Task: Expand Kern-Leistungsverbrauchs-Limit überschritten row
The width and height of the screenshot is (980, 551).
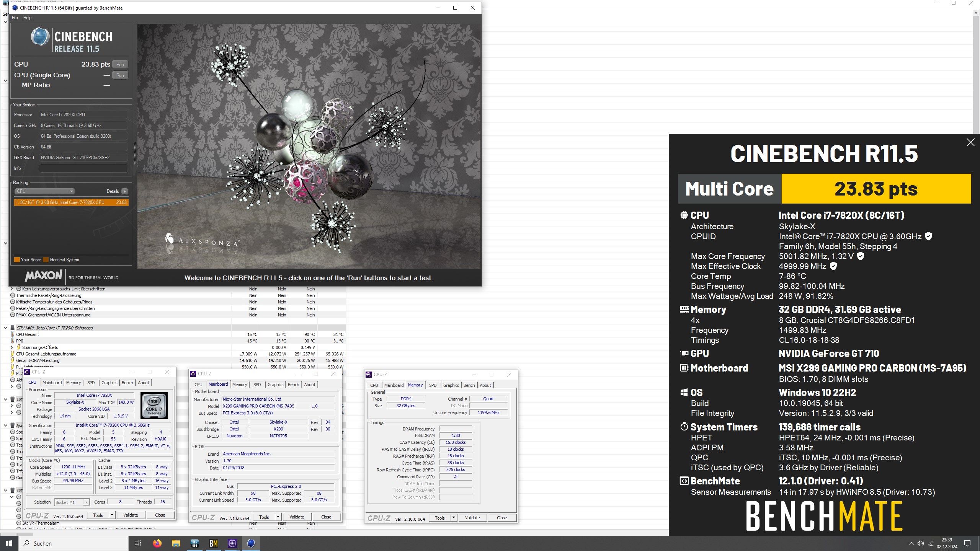Action: pos(12,289)
